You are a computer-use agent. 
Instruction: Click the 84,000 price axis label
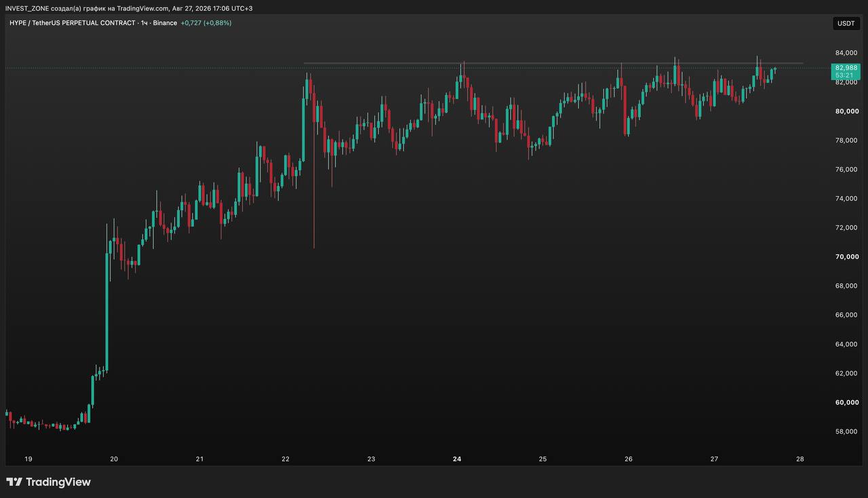pos(847,53)
